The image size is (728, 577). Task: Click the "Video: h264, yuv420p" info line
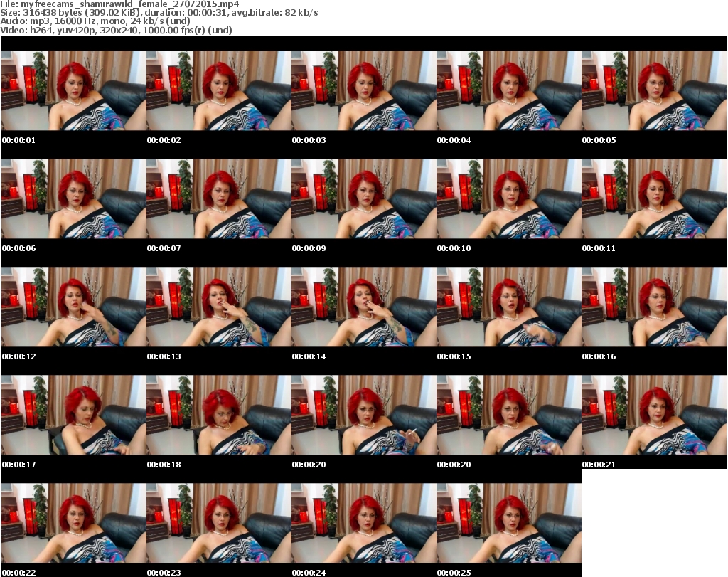pyautogui.click(x=116, y=30)
